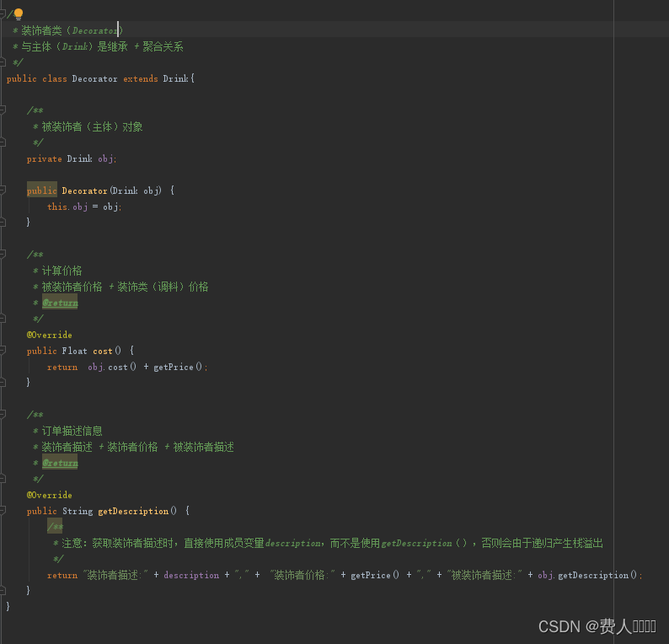Viewport: 669px width, 644px height.
Task: Click obj.cost() call in return statement
Action: click(112, 367)
